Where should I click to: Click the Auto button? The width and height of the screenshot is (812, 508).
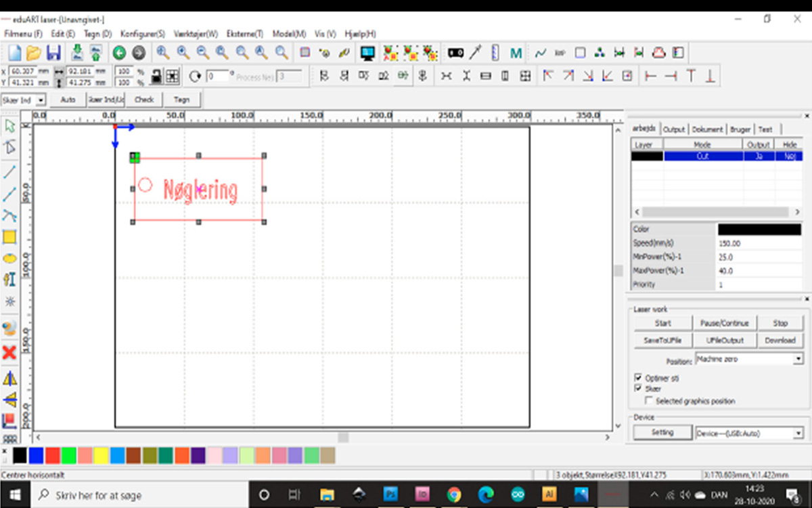click(68, 100)
